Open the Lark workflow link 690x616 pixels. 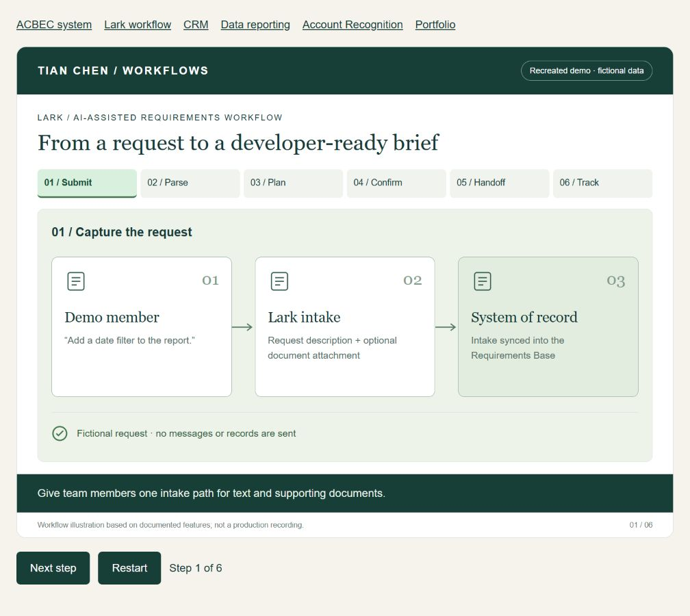(138, 25)
